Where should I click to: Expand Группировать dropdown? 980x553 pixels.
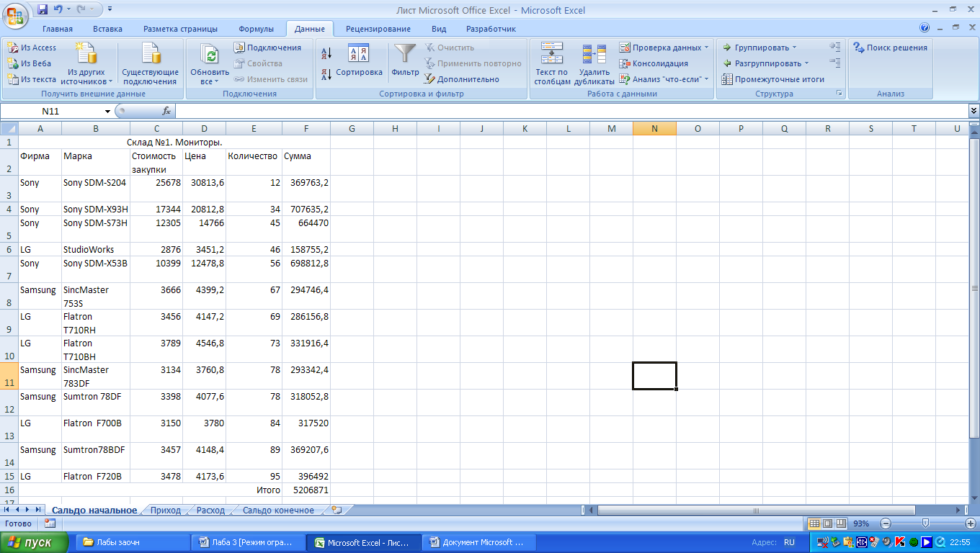click(759, 48)
